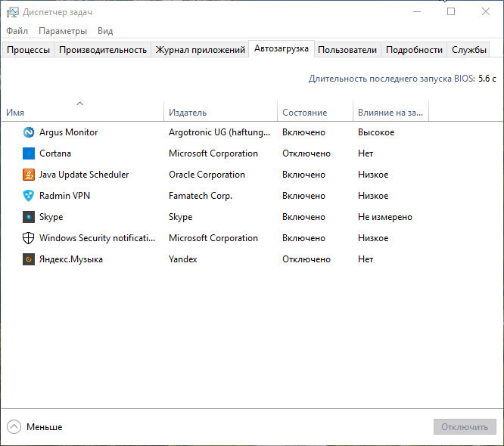Click the blue Cortana icon

click(29, 153)
